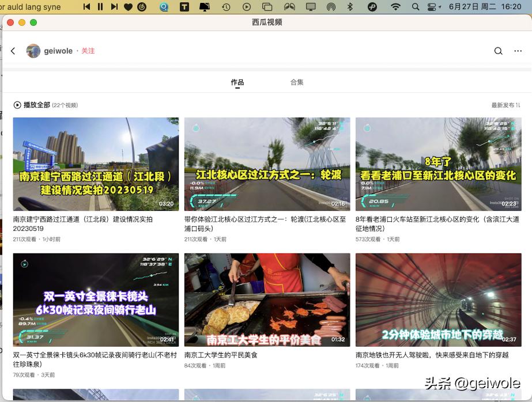The width and height of the screenshot is (532, 402).
Task: Click the 播放全部 play-all text button
Action: [35, 105]
